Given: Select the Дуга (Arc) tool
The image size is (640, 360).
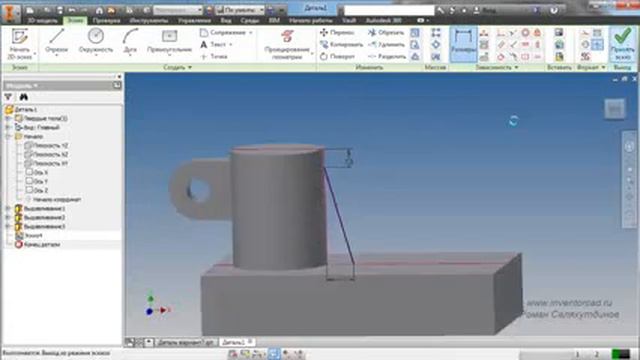Looking at the screenshot, I should (x=130, y=42).
